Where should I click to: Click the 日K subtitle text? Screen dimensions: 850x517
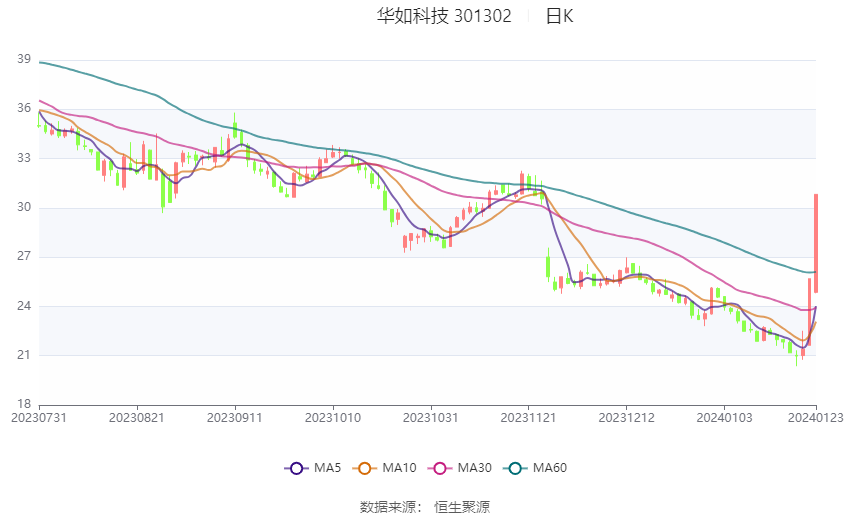click(x=559, y=16)
